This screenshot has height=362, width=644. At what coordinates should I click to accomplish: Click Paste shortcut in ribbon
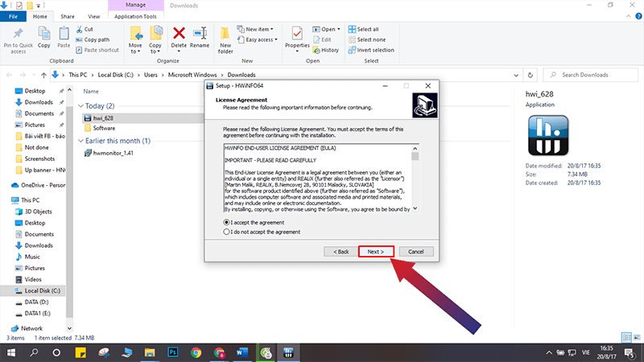point(97,50)
